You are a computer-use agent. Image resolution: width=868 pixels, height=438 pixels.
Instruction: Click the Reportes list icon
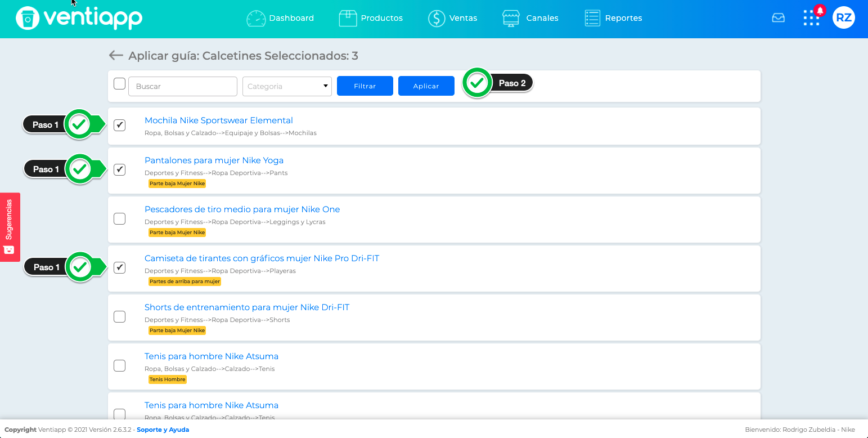(592, 18)
